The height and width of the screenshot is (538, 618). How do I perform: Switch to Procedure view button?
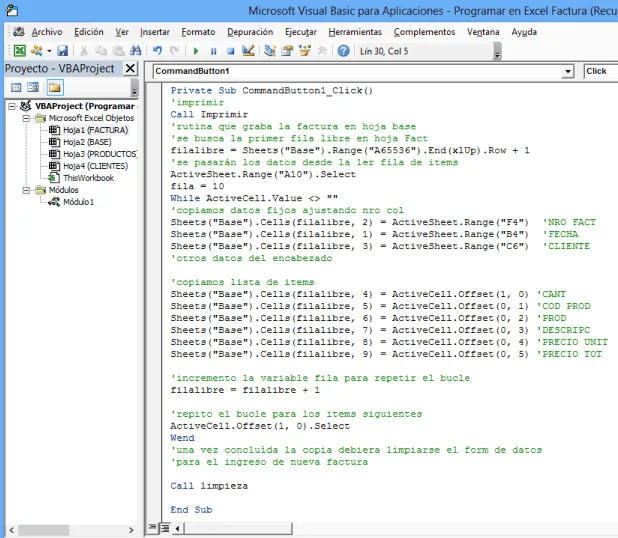152,527
